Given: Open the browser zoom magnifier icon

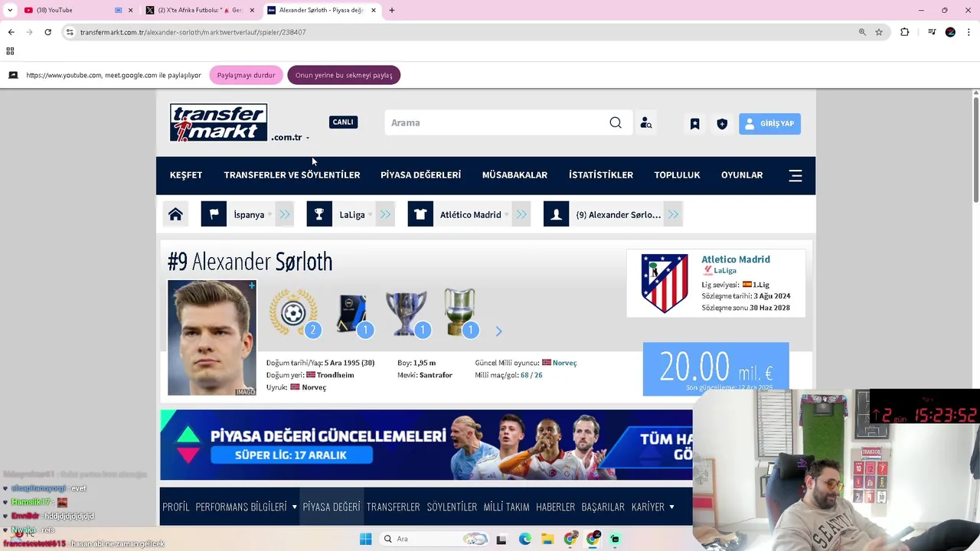Looking at the screenshot, I should (x=862, y=32).
